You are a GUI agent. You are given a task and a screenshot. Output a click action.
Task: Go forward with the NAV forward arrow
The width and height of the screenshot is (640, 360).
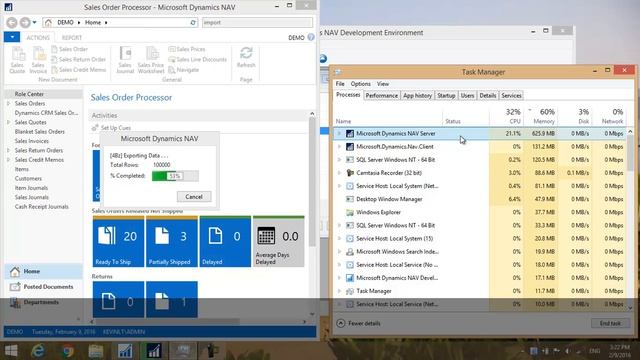pyautogui.click(x=25, y=22)
